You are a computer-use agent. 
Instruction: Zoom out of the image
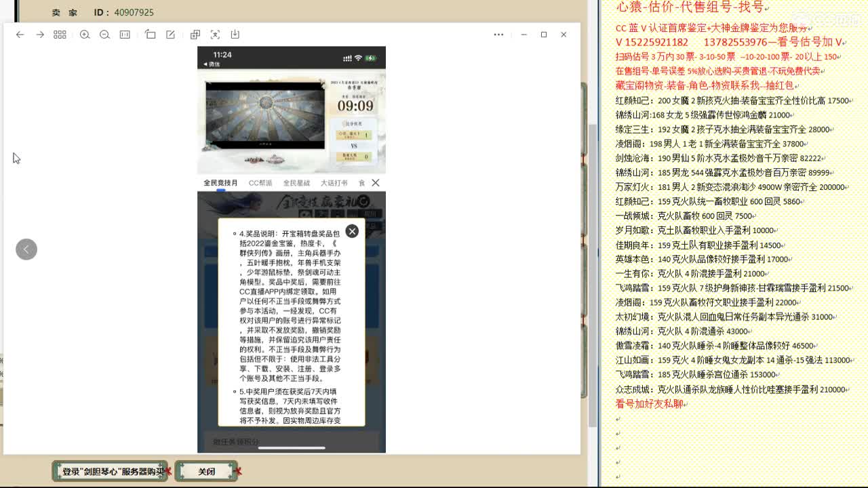point(104,35)
